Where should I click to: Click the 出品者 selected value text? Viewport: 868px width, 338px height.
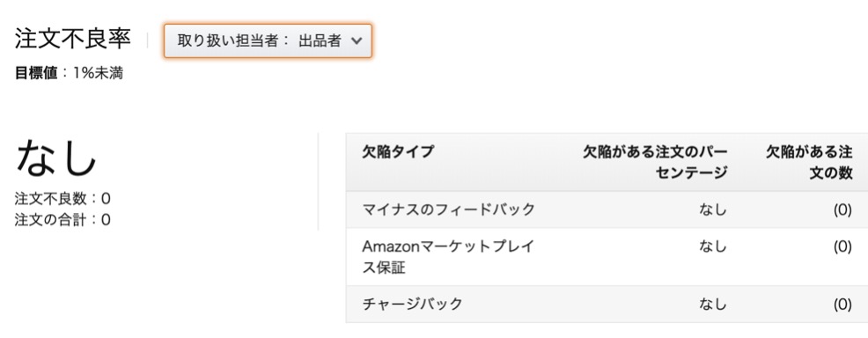pos(320,41)
